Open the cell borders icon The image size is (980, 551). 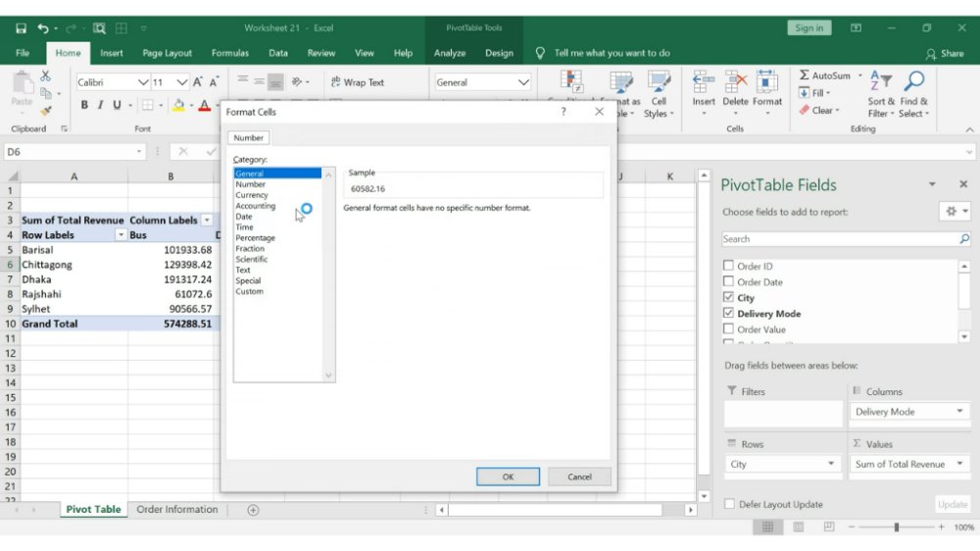point(148,105)
